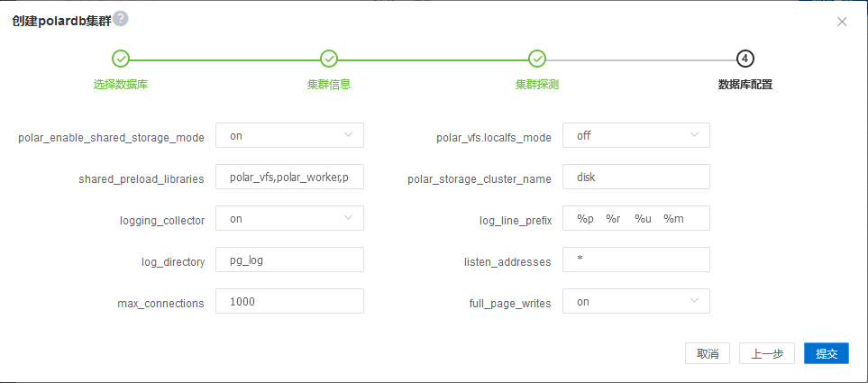868x383 pixels.
Task: Click the polar_storage_cluster_name label
Action: click(480, 179)
